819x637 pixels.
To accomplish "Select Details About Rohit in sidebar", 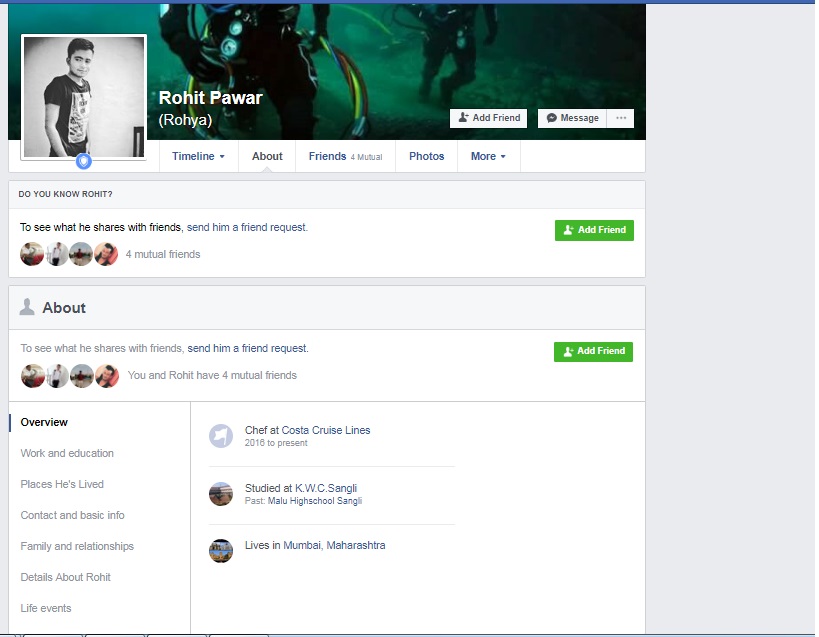I will click(x=65, y=577).
